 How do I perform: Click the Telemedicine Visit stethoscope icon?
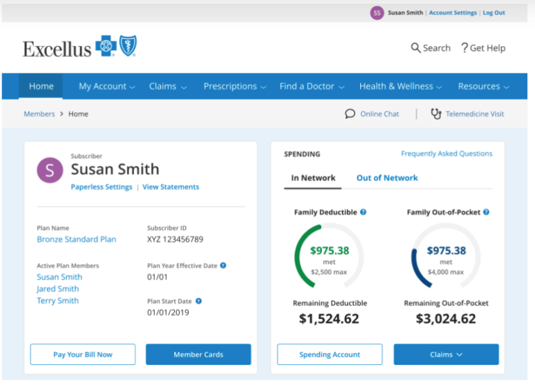[x=435, y=113]
